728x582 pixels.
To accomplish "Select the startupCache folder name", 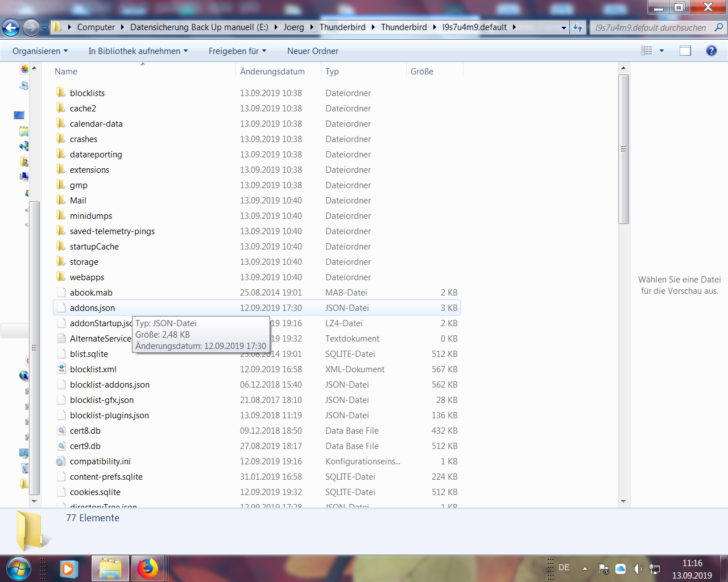I will coord(94,246).
